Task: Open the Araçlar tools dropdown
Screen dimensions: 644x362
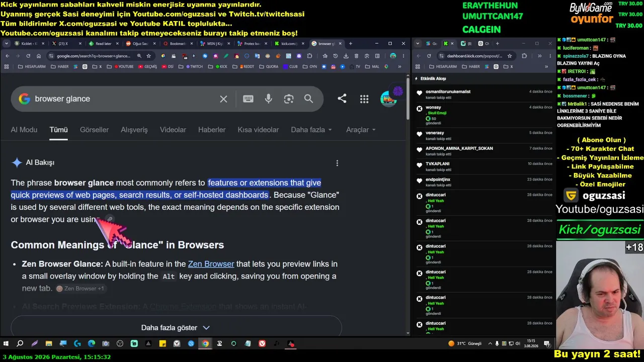Action: point(361,130)
